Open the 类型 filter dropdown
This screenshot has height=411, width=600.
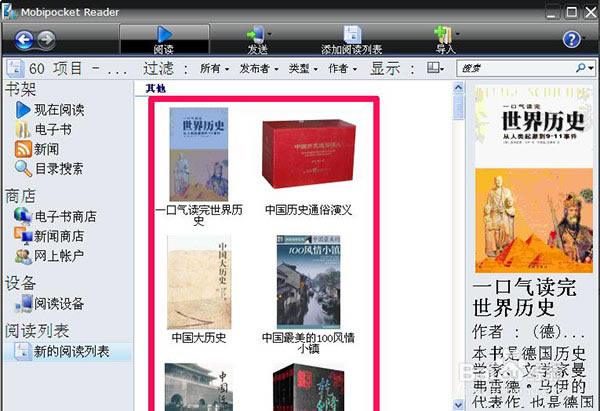[x=303, y=68]
